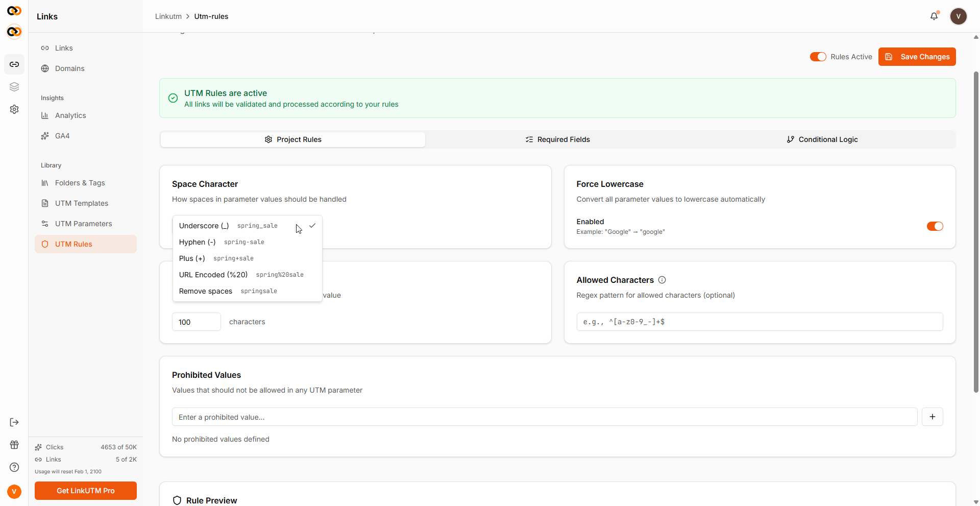Open notifications bell

(934, 16)
